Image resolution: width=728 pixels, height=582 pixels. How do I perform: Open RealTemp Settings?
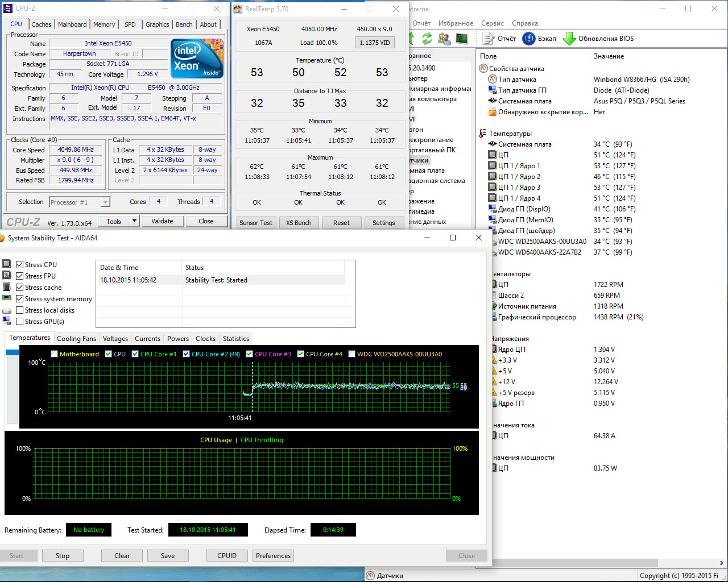384,223
